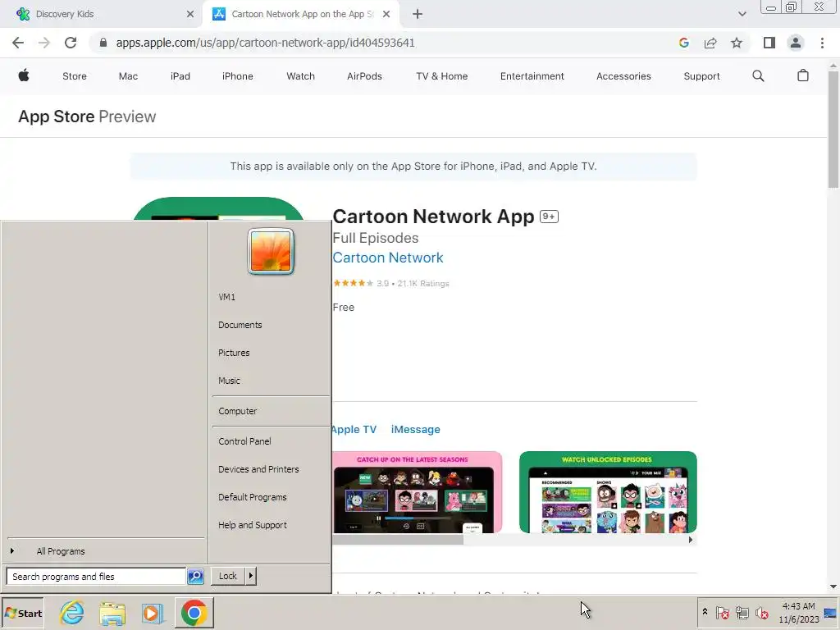
Task: Click the address bar URL
Action: click(265, 43)
